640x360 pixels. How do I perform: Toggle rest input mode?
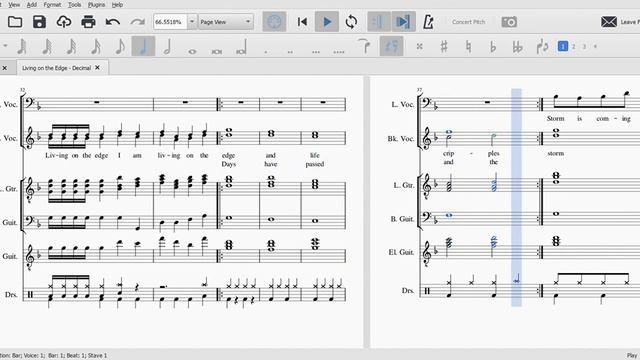pyautogui.click(x=391, y=46)
